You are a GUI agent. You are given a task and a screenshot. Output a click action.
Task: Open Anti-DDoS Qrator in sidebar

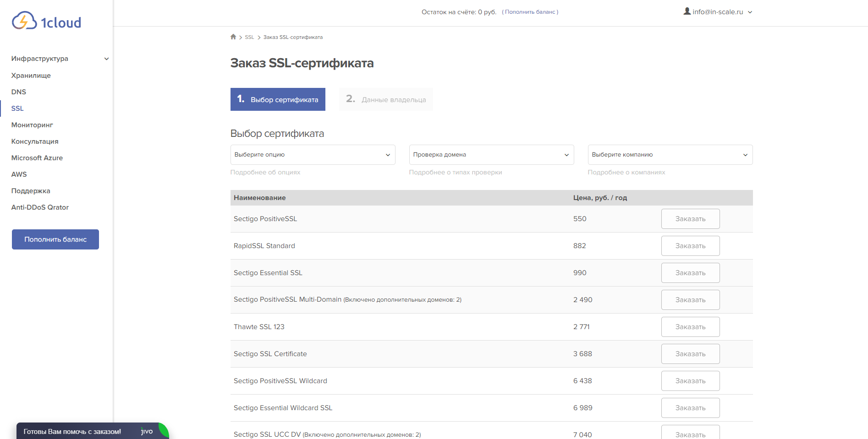click(40, 207)
